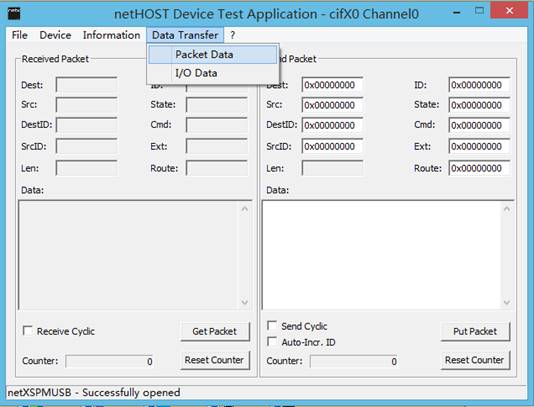534x407 pixels.
Task: Click the Put Packet button
Action: click(475, 331)
